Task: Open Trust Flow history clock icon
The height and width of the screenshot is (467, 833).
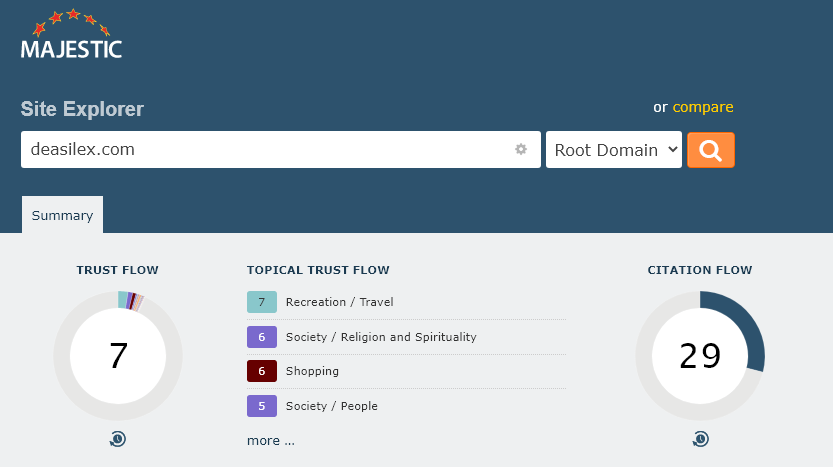Action: (x=118, y=439)
